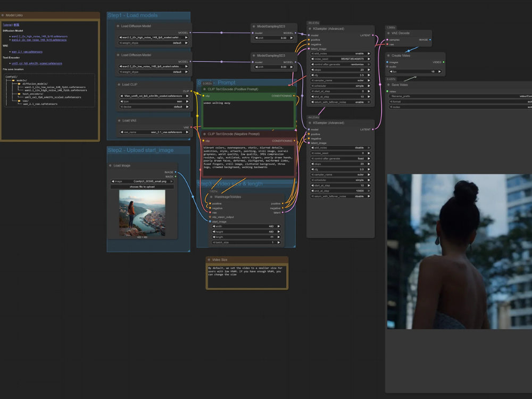532x399 pixels.
Task: Collapse the Load Image node via its title dot
Action: point(110,165)
